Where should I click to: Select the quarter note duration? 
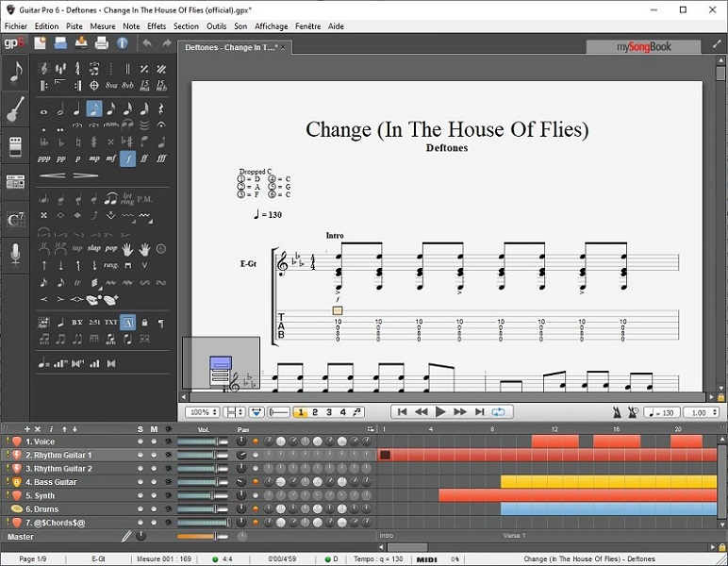point(77,109)
